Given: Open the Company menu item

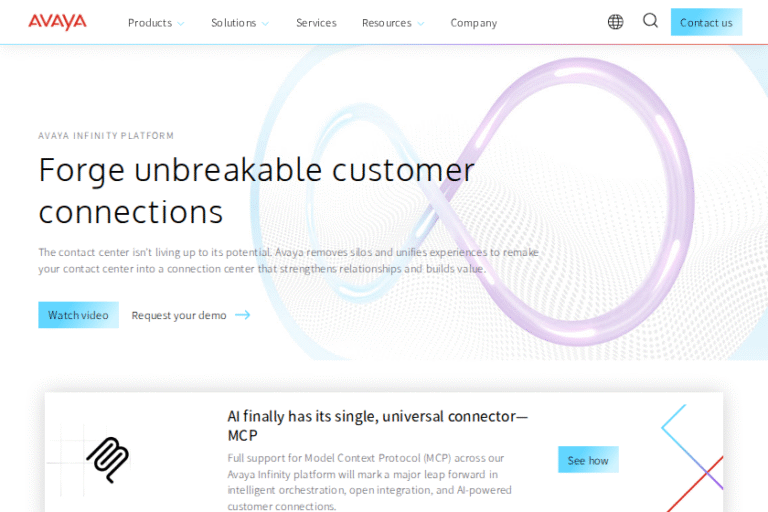Looking at the screenshot, I should coord(473,23).
